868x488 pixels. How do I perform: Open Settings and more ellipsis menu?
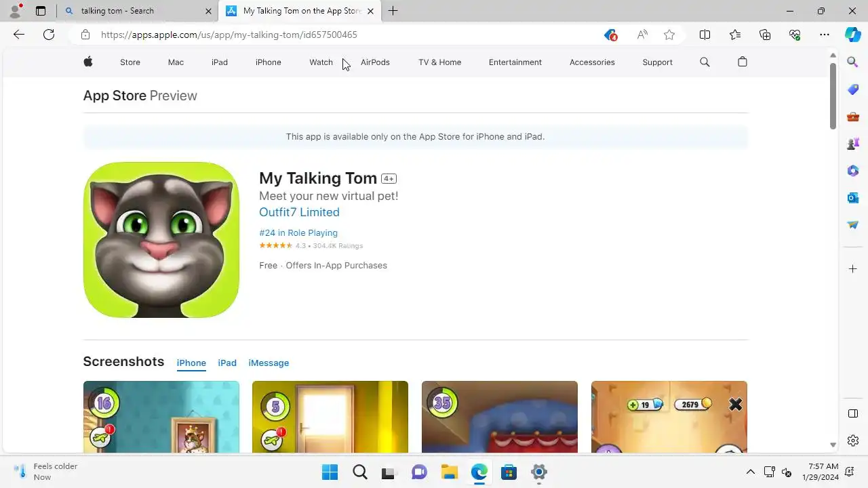click(x=825, y=35)
